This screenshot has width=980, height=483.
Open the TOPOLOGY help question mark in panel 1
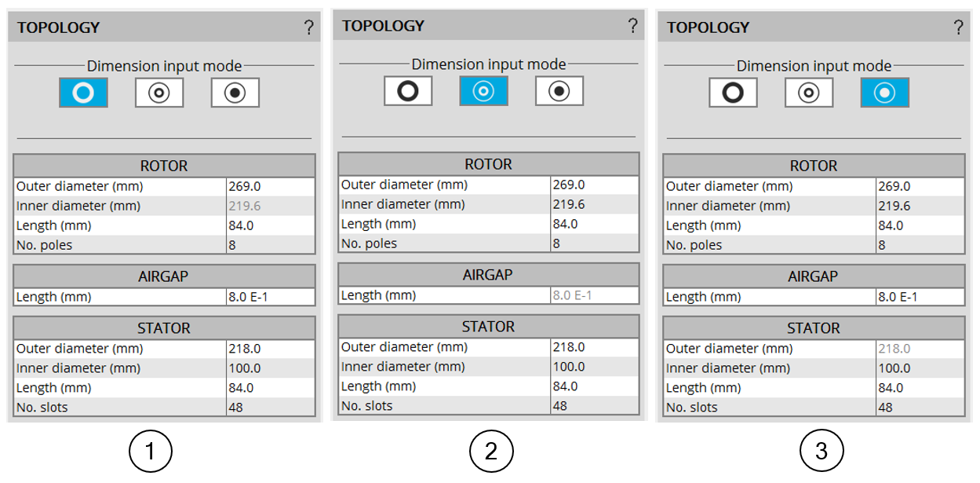pos(308,28)
